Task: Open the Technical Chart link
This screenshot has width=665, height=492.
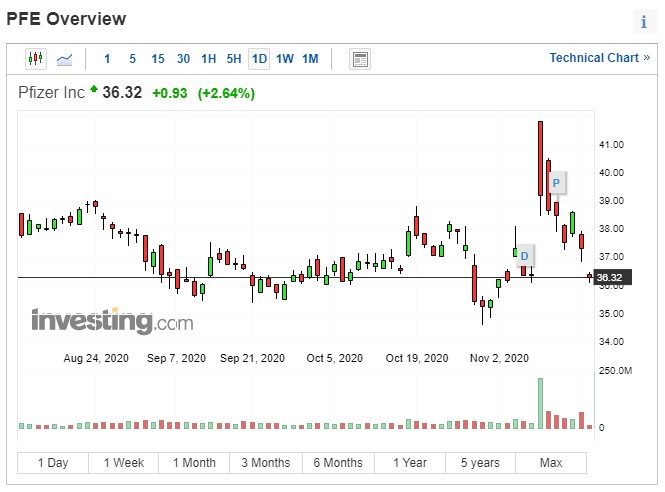Action: 599,58
